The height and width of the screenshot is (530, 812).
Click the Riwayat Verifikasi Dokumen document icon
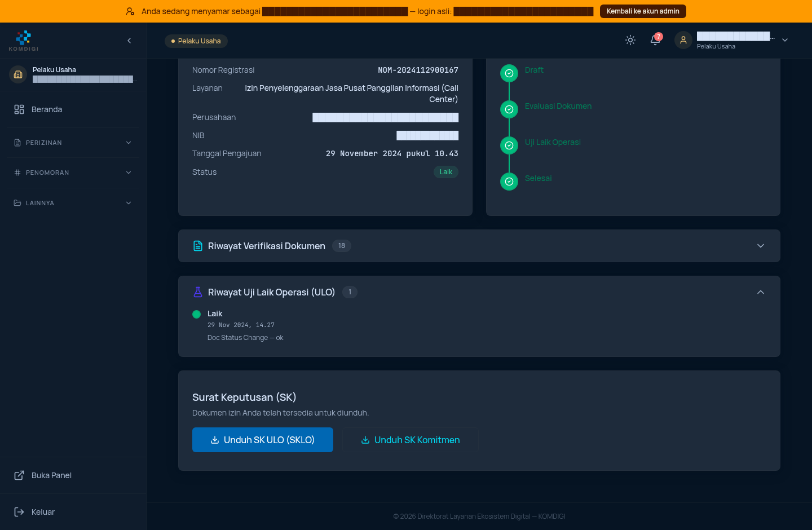click(198, 246)
